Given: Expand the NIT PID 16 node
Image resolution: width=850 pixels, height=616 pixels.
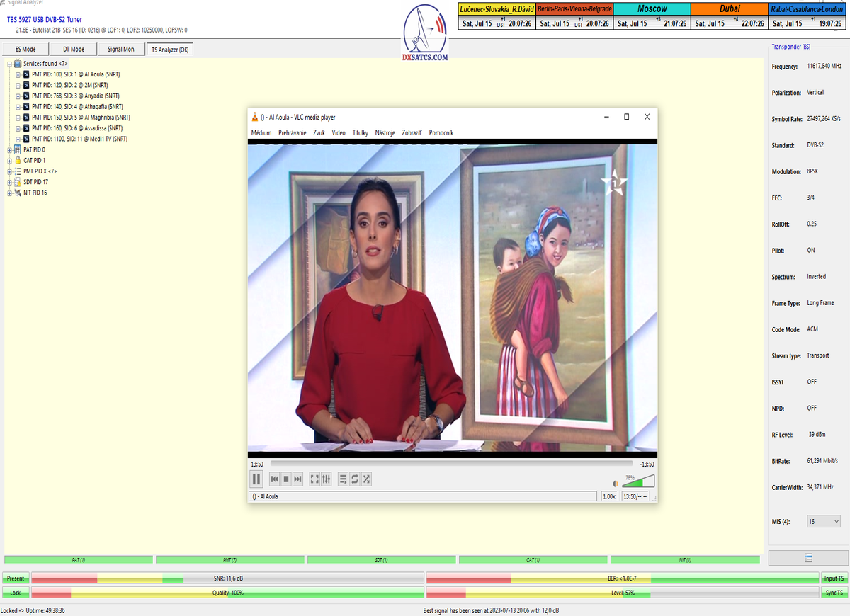Looking at the screenshot, I should pos(9,193).
